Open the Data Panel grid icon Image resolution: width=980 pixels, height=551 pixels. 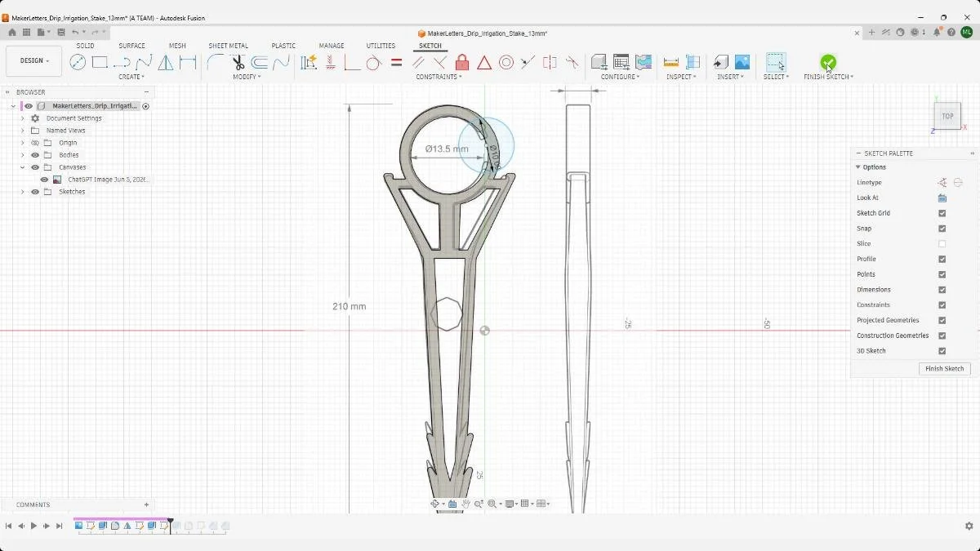[x=26, y=33]
